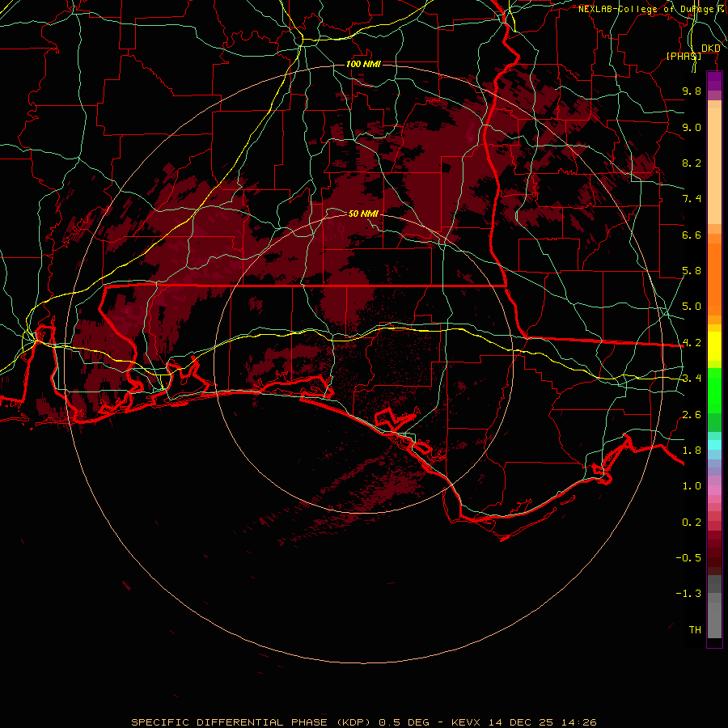Click the 6.6 scale value

(692, 235)
